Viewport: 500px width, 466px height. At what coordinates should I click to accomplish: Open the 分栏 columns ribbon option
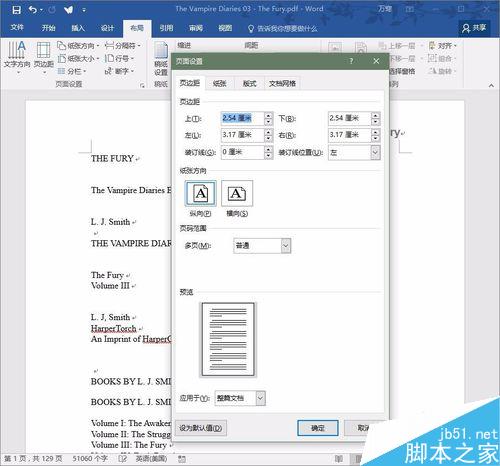[x=72, y=71]
